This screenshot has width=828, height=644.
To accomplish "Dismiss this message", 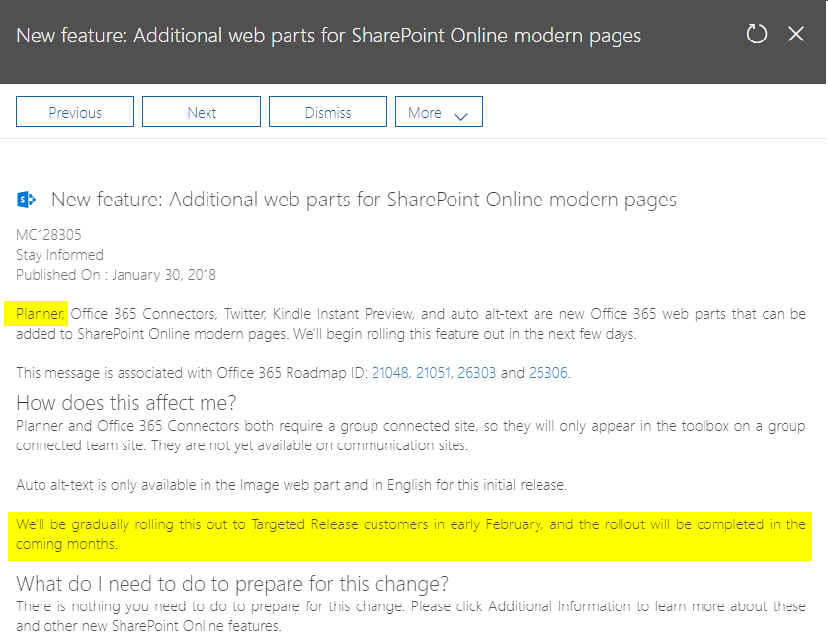I will [328, 112].
